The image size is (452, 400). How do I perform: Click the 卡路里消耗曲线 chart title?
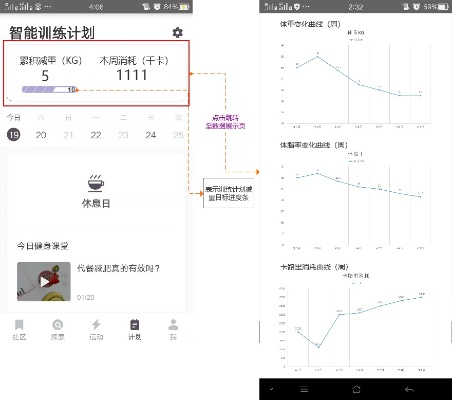314,267
